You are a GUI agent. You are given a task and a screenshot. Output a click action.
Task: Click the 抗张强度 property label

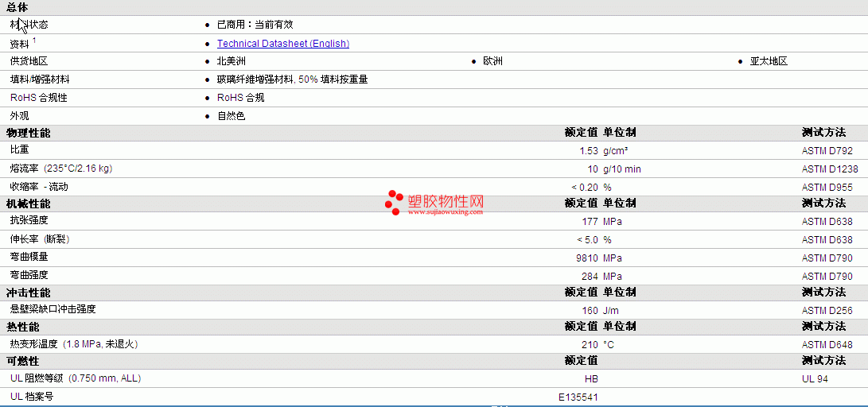29,220
